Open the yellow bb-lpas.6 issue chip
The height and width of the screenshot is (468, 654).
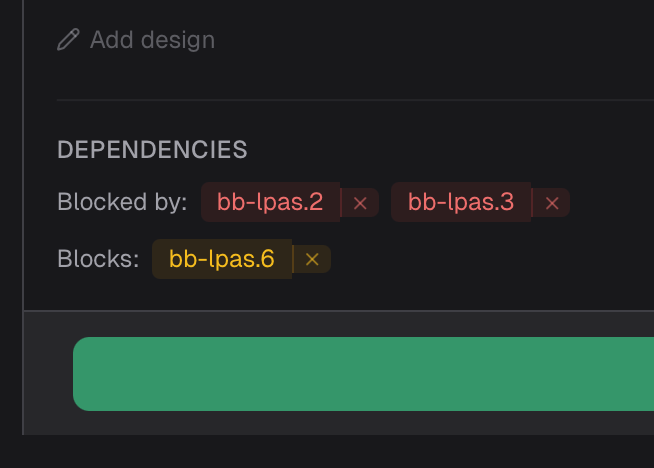click(221, 259)
